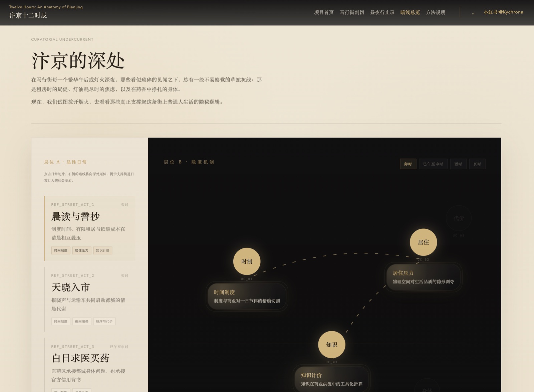Click the 层位 A · 显性日常 heading

[x=65, y=162]
